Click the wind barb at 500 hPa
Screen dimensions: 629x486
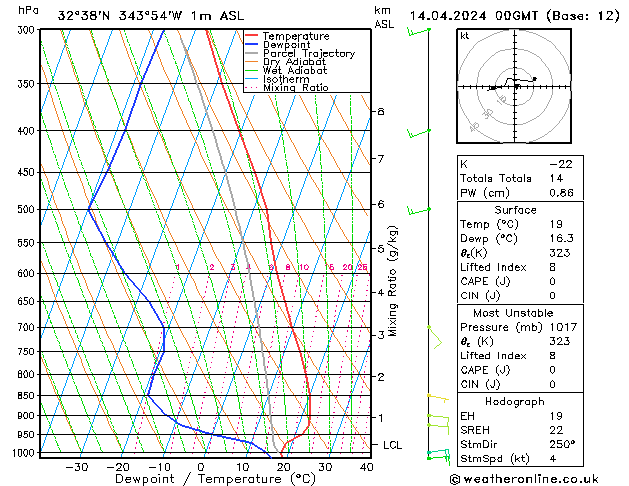pyautogui.click(x=419, y=210)
